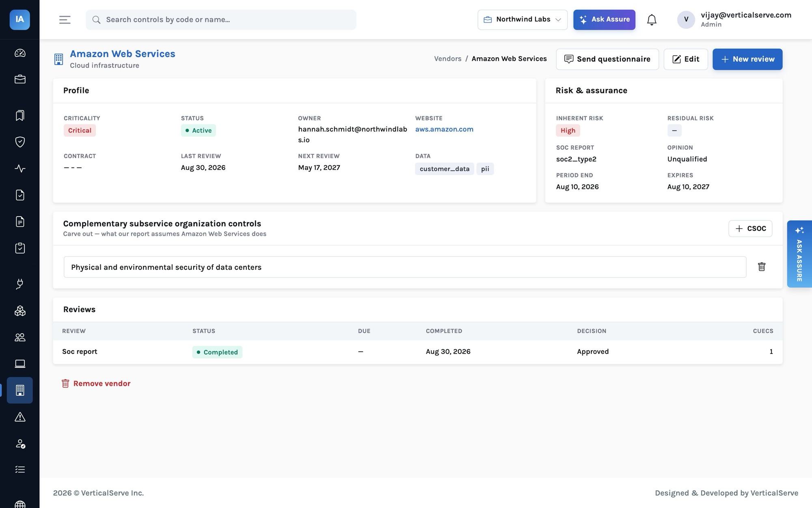Click the Edit vendor button
The width and height of the screenshot is (812, 508).
coord(686,59)
